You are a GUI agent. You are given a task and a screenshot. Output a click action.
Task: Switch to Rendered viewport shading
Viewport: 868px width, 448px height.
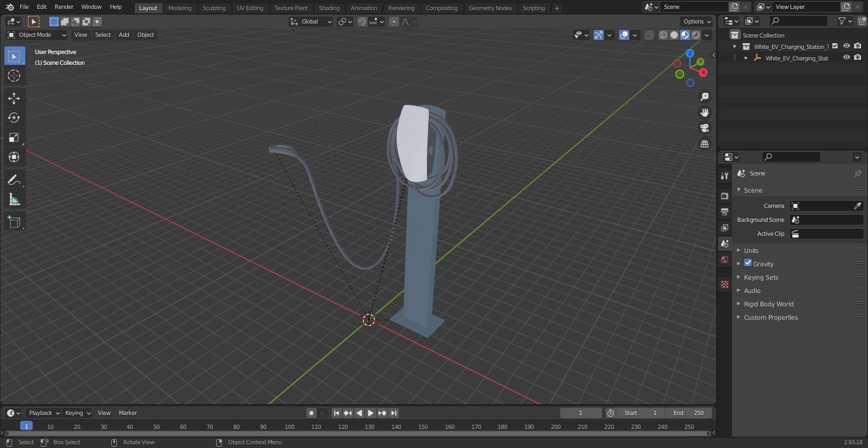[x=696, y=35]
